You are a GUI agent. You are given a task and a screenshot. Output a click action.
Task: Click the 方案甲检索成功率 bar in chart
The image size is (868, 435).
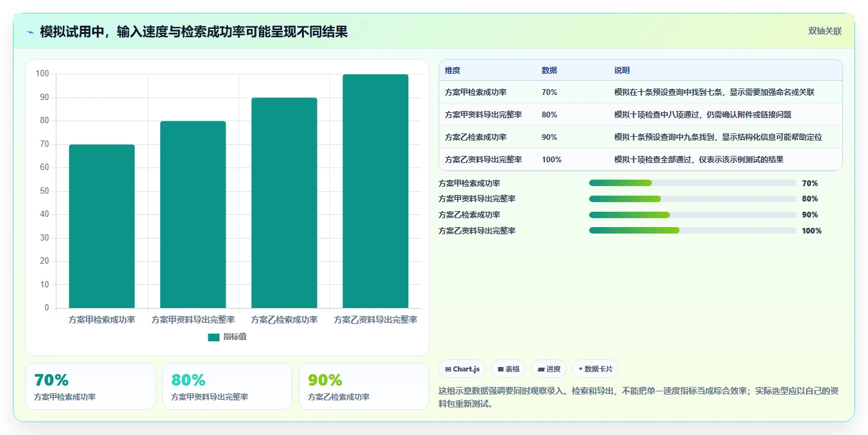[102, 226]
